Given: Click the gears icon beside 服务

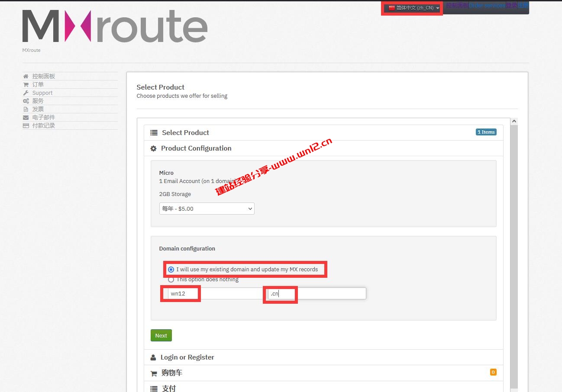Looking at the screenshot, I should tap(26, 101).
